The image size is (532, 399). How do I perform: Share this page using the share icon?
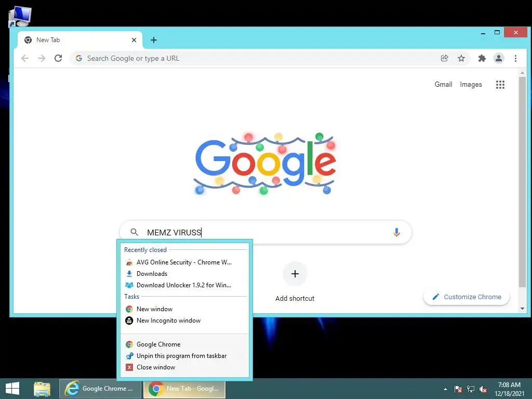click(x=445, y=58)
